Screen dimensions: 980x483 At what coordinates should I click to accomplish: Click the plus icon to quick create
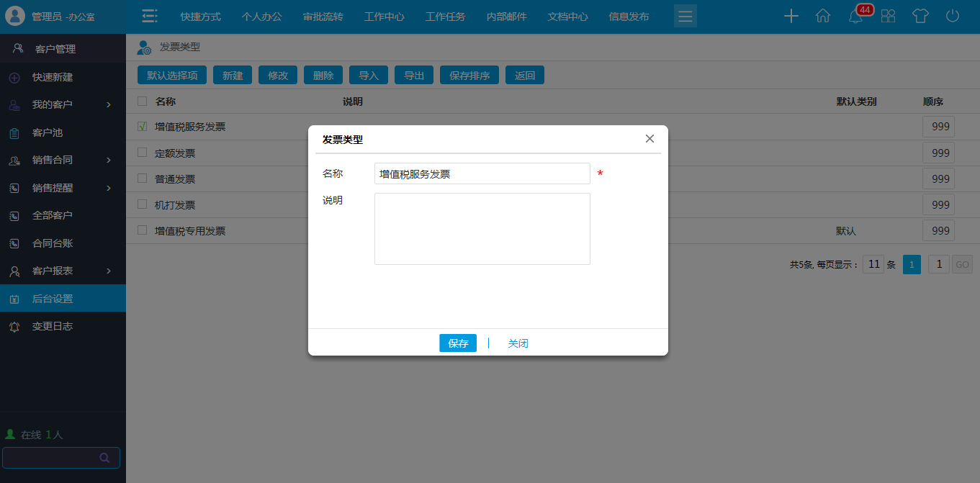click(791, 15)
